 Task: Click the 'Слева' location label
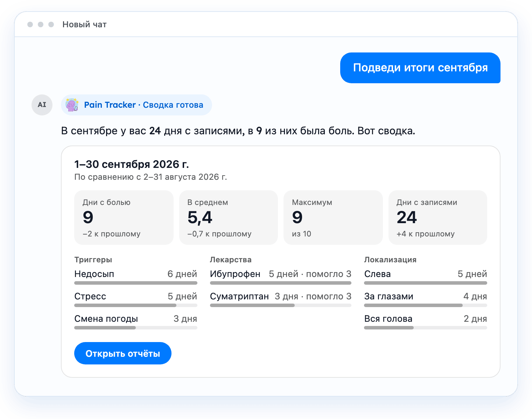377,274
